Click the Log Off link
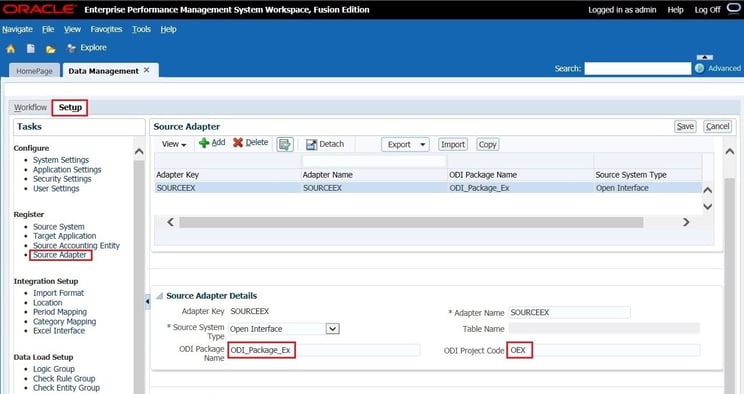 click(707, 9)
